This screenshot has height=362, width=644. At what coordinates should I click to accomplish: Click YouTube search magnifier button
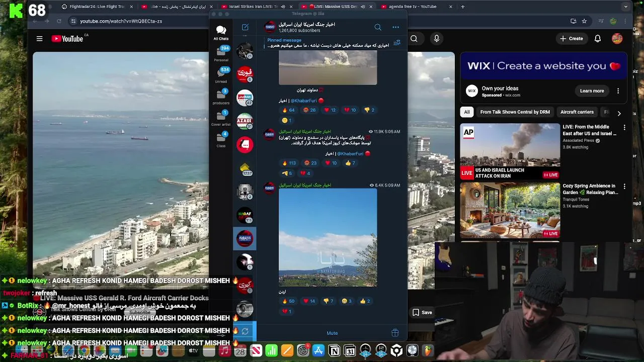(x=414, y=39)
